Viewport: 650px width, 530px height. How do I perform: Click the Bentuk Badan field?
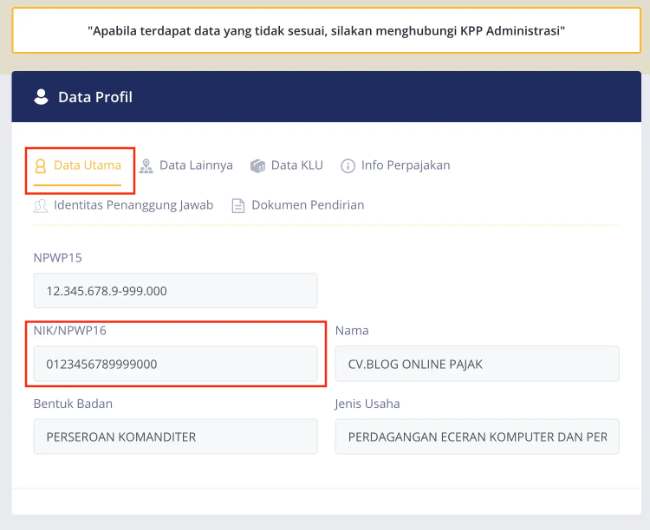tap(175, 437)
